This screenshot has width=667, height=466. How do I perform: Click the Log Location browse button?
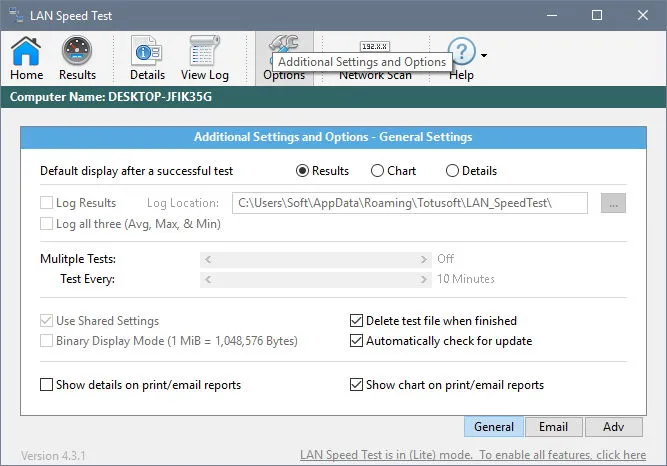pyautogui.click(x=613, y=203)
